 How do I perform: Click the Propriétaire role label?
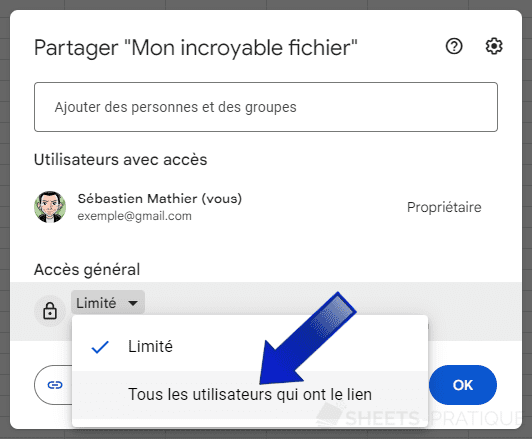(444, 207)
